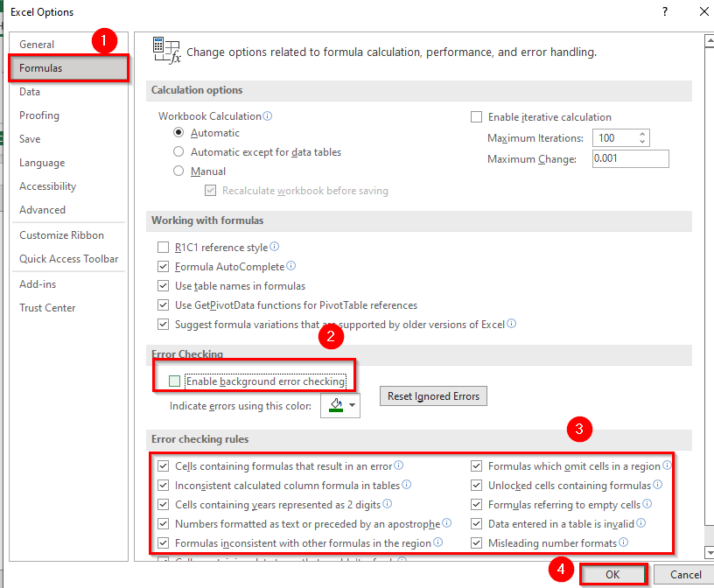
Task: Uncheck Cells containing formulas that result in error
Action: 163,465
